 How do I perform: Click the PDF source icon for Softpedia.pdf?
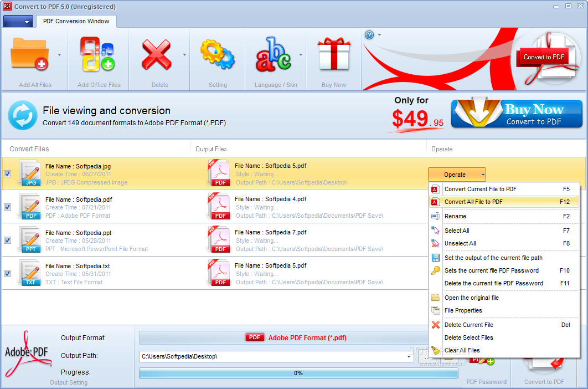click(30, 206)
